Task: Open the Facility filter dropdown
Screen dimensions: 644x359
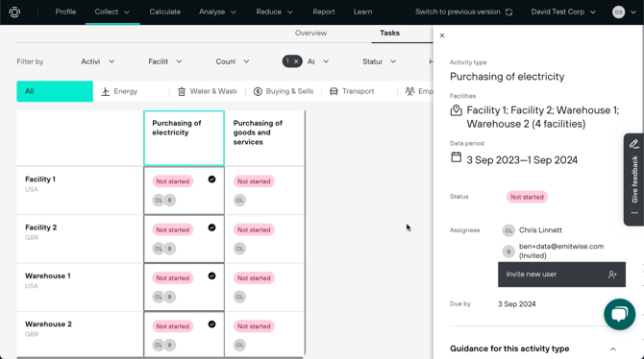Action: (x=165, y=61)
